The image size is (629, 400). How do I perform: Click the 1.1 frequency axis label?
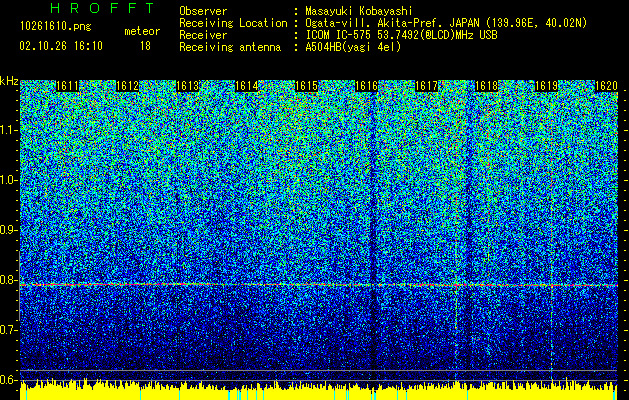tap(9, 130)
